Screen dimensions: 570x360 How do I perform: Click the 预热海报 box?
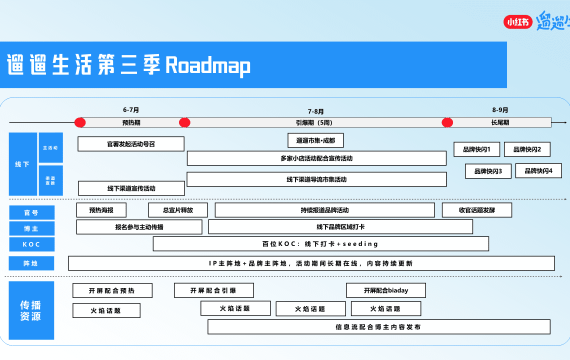point(101,210)
